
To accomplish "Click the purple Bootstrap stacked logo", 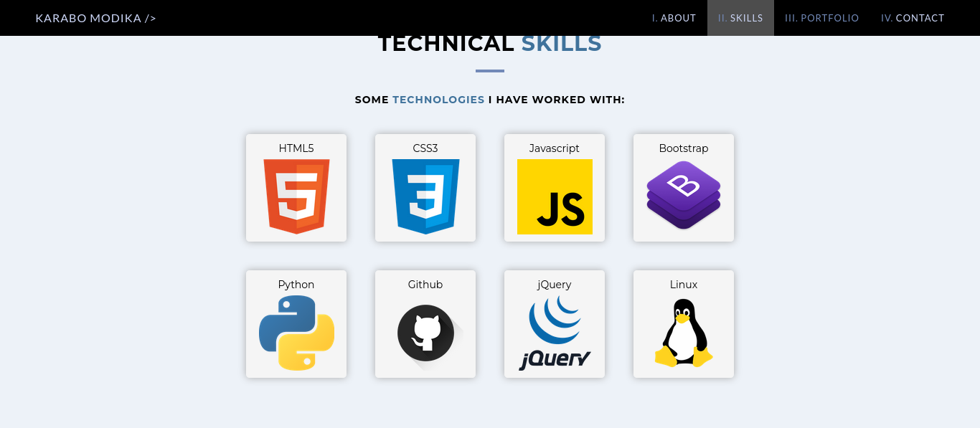I will [684, 195].
